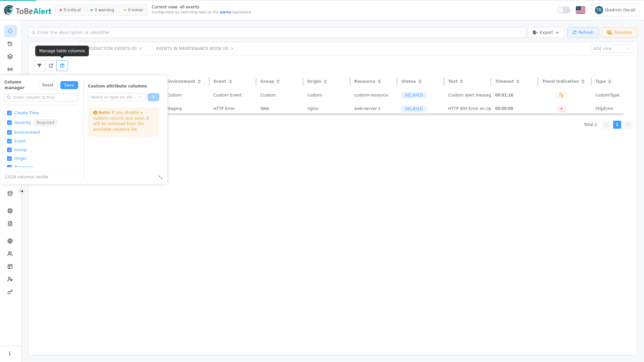Focus the description or identifier search field
The width and height of the screenshot is (644, 362).
[277, 33]
